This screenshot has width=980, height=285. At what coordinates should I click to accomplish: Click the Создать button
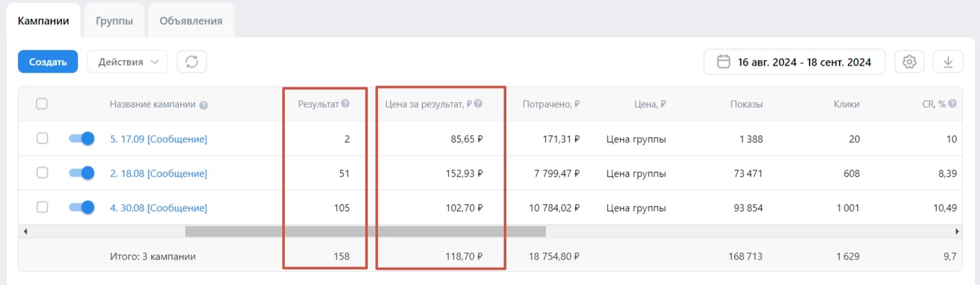[x=48, y=62]
